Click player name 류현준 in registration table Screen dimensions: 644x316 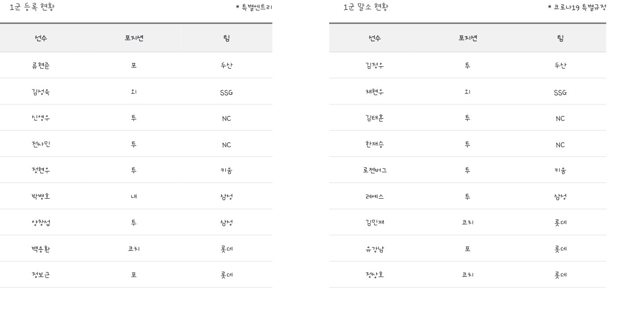pos(41,65)
